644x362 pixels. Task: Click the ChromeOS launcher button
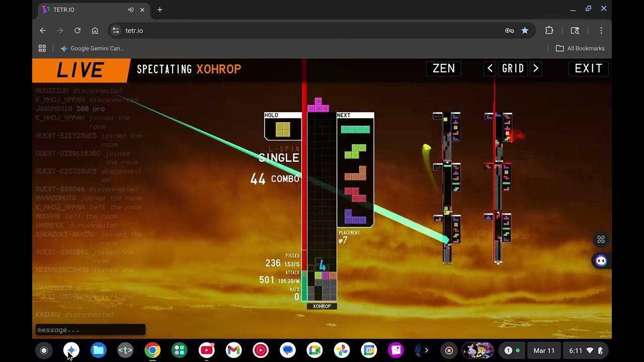click(x=44, y=350)
